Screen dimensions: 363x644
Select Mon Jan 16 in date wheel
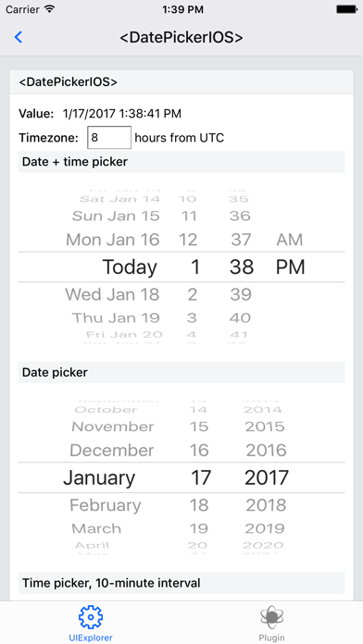(x=113, y=240)
